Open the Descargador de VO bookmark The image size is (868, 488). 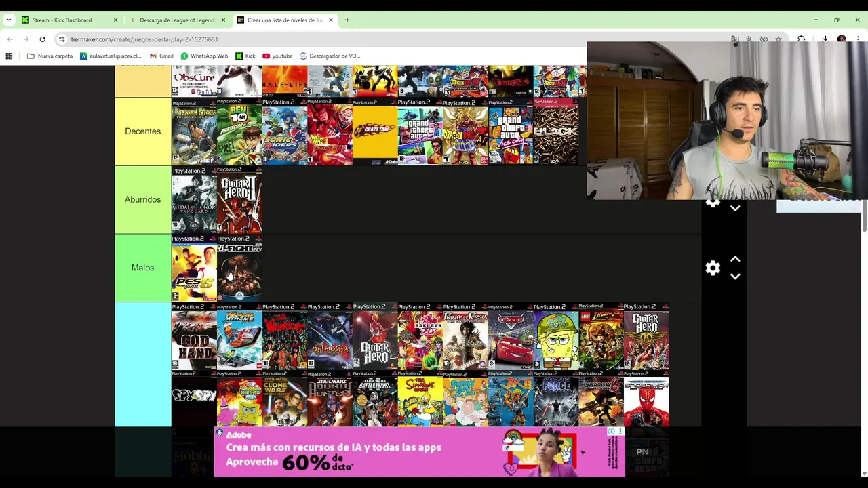330,56
